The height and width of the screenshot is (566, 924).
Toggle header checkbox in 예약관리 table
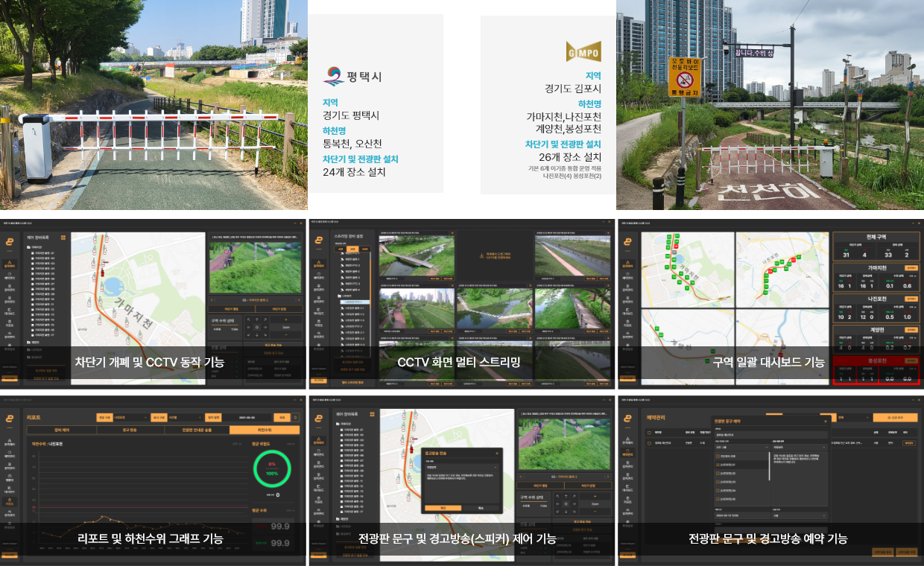[x=649, y=433]
